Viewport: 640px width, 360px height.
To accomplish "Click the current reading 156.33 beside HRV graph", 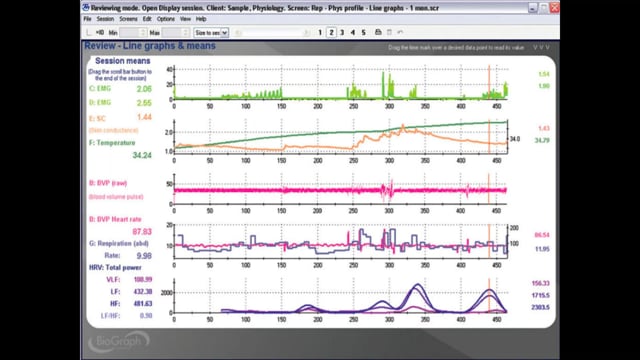I will click(540, 283).
